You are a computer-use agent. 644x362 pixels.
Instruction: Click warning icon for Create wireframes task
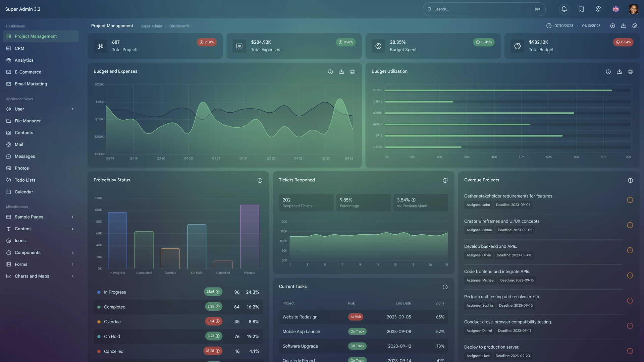pyautogui.click(x=630, y=225)
